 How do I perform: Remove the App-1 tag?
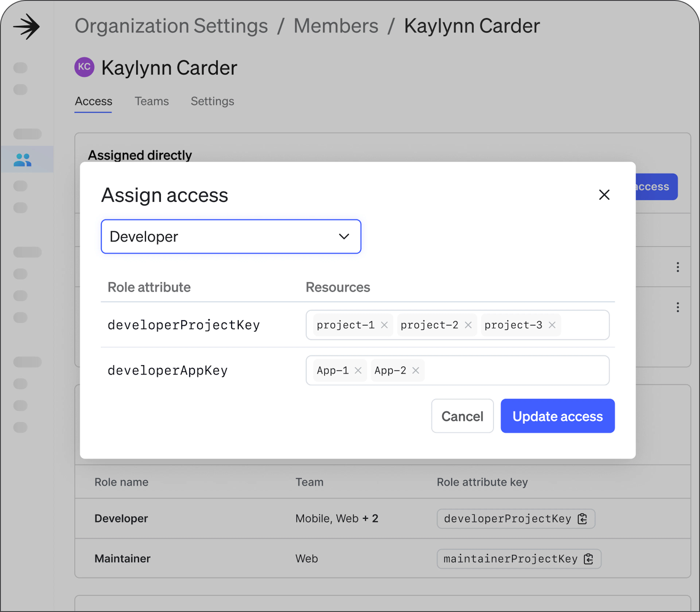[x=358, y=370]
